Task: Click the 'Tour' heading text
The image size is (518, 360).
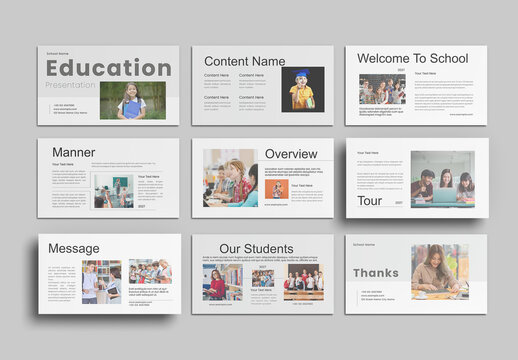Action: [x=369, y=201]
